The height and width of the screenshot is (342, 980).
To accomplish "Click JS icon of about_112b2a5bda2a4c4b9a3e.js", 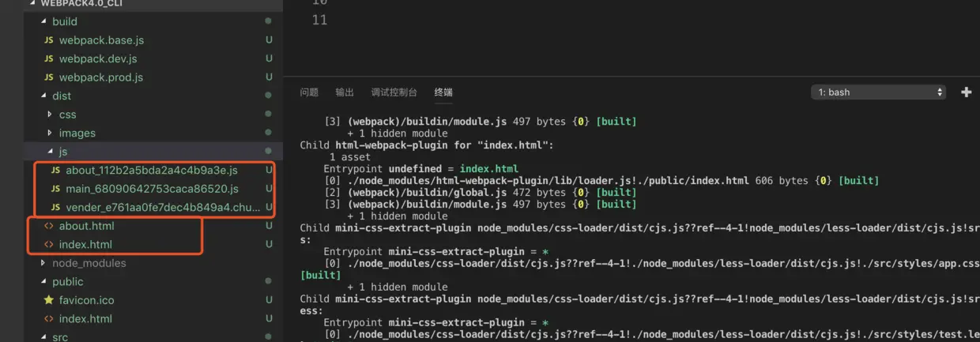I will click(55, 171).
